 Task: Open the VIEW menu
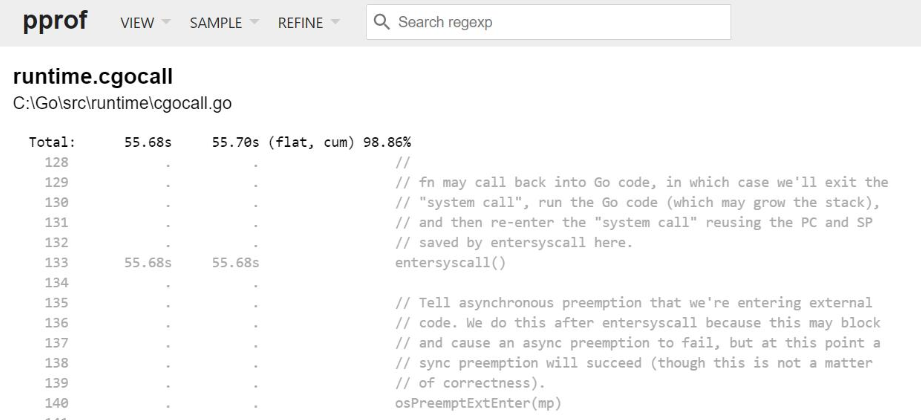pyautogui.click(x=145, y=22)
